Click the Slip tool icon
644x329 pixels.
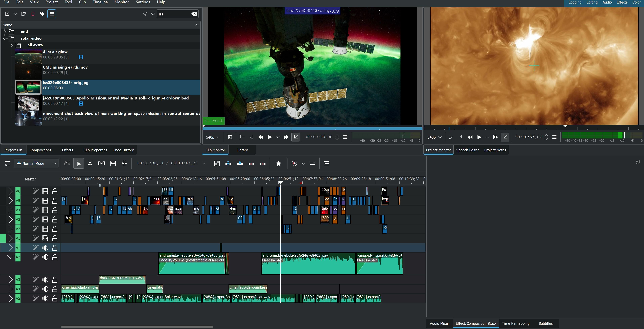(x=113, y=163)
